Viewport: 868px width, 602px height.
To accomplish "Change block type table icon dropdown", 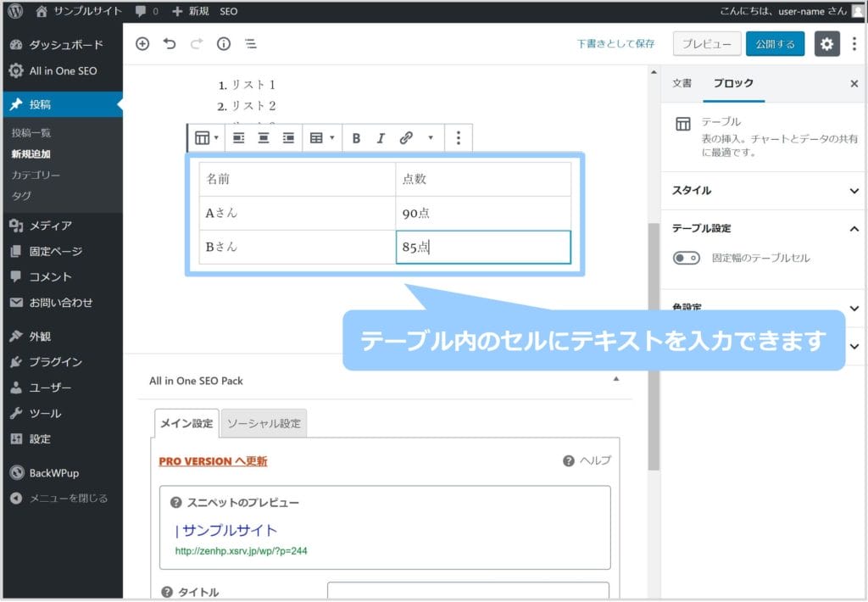I will tap(207, 138).
